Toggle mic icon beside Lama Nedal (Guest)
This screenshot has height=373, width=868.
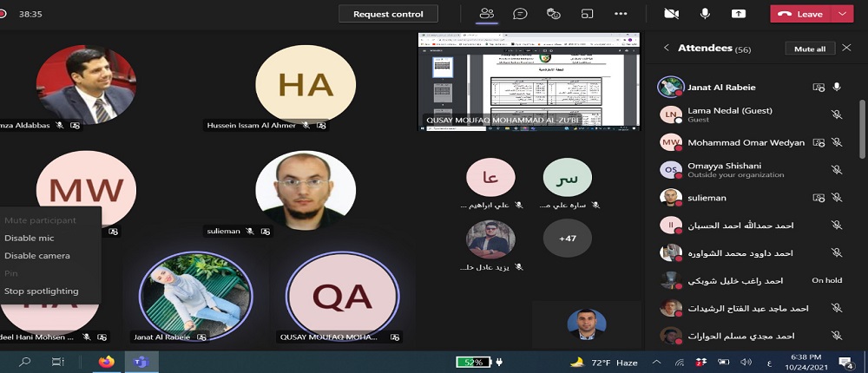coord(837,115)
